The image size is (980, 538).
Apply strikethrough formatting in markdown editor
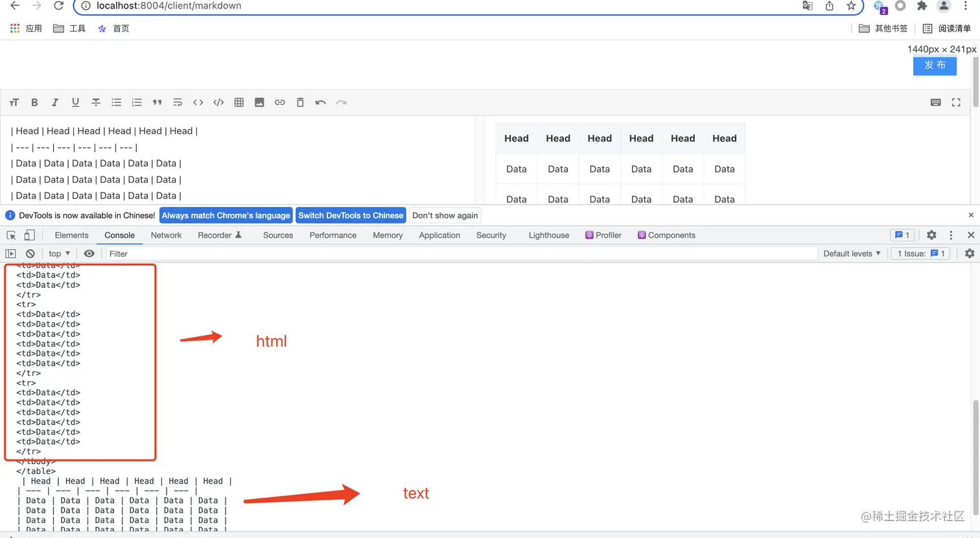(x=96, y=102)
